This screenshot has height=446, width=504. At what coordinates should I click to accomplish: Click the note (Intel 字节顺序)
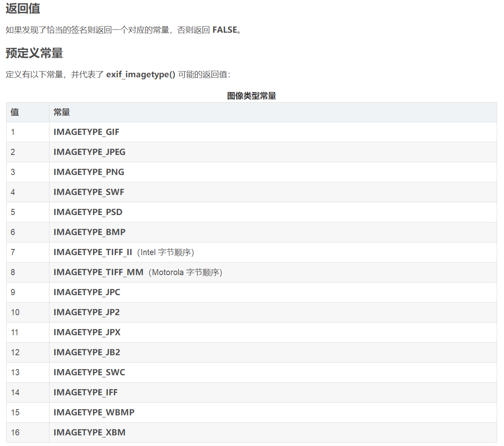tap(166, 252)
